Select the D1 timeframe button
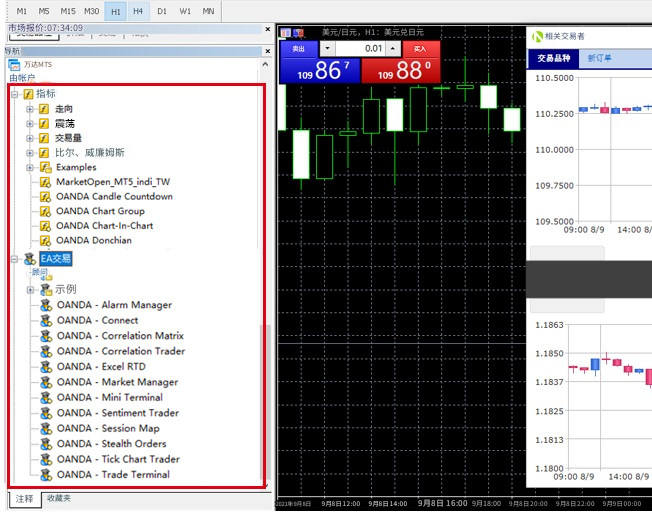Screen dimensions: 652x512 pos(162,11)
